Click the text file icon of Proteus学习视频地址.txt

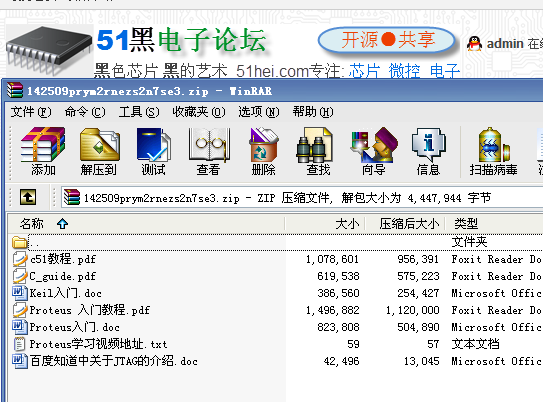(x=20, y=344)
